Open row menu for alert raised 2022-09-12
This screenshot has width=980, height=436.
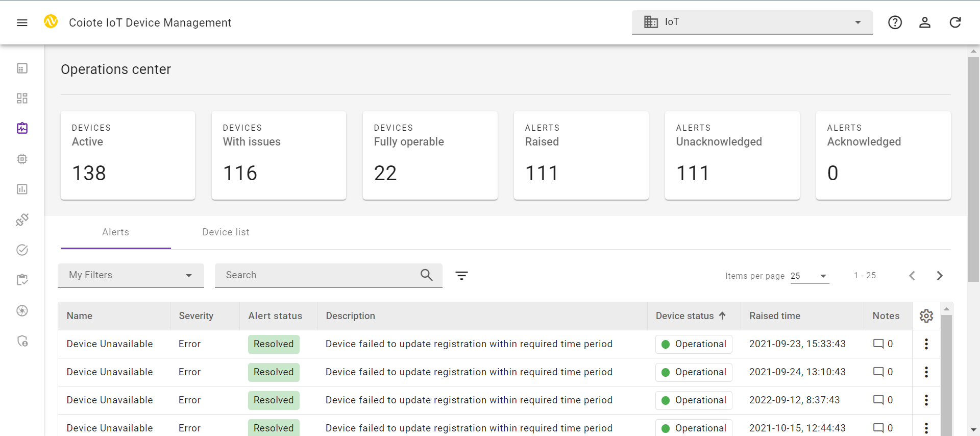click(x=926, y=400)
